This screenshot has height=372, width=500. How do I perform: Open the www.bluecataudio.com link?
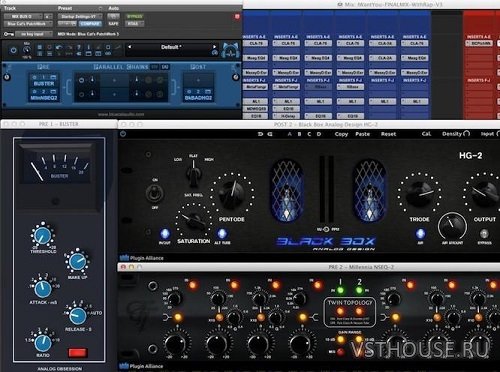[121, 114]
